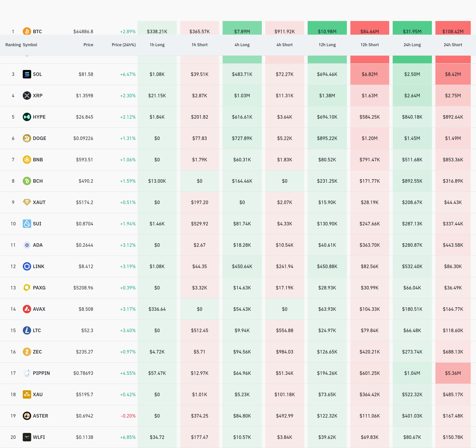Click the LINK coin icon

click(x=27, y=266)
